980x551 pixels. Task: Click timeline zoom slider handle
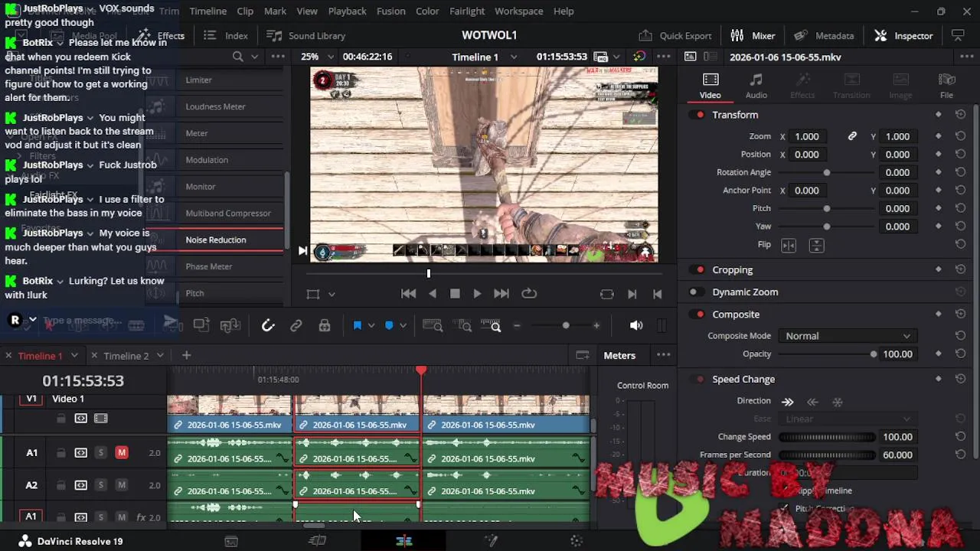[x=566, y=326]
